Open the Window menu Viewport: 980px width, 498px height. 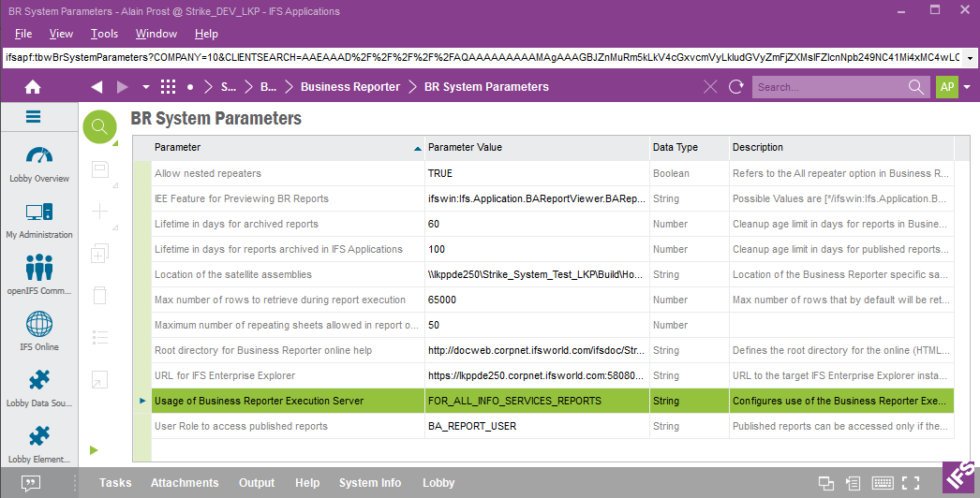click(x=156, y=34)
